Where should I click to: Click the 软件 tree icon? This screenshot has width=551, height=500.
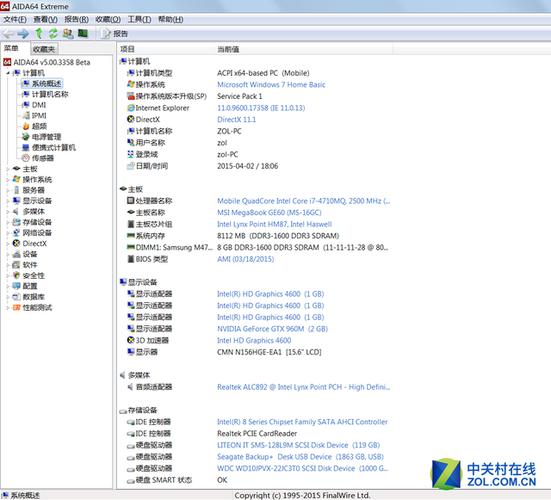pyautogui.click(x=16, y=265)
